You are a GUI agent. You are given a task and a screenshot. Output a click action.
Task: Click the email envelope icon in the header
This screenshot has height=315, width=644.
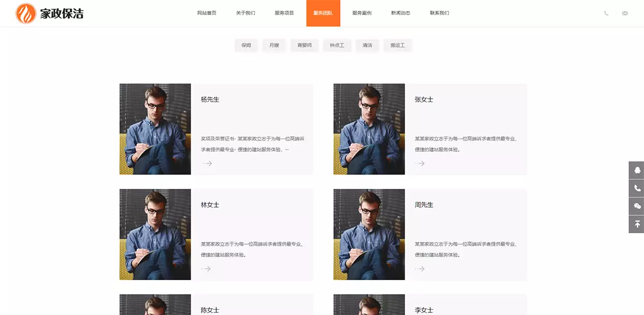(x=624, y=13)
